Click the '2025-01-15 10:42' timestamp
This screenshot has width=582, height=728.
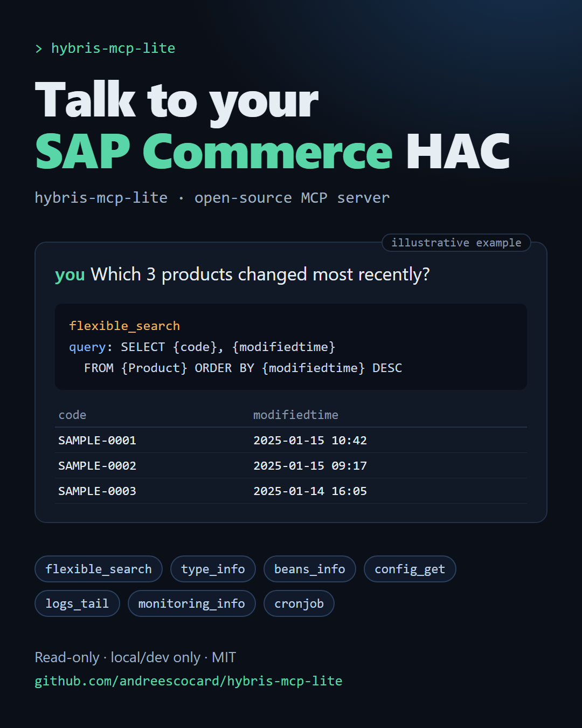[310, 440]
